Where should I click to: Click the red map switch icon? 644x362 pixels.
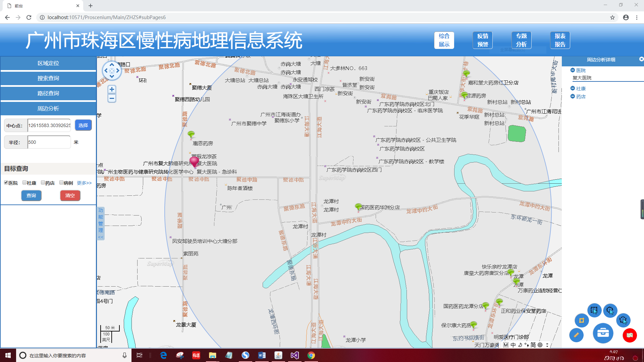(x=630, y=335)
